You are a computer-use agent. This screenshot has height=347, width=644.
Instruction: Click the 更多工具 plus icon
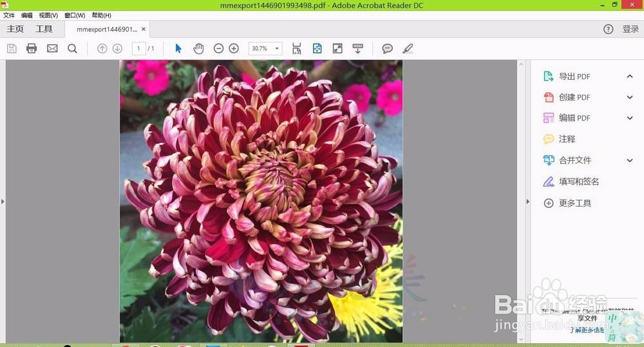(548, 203)
